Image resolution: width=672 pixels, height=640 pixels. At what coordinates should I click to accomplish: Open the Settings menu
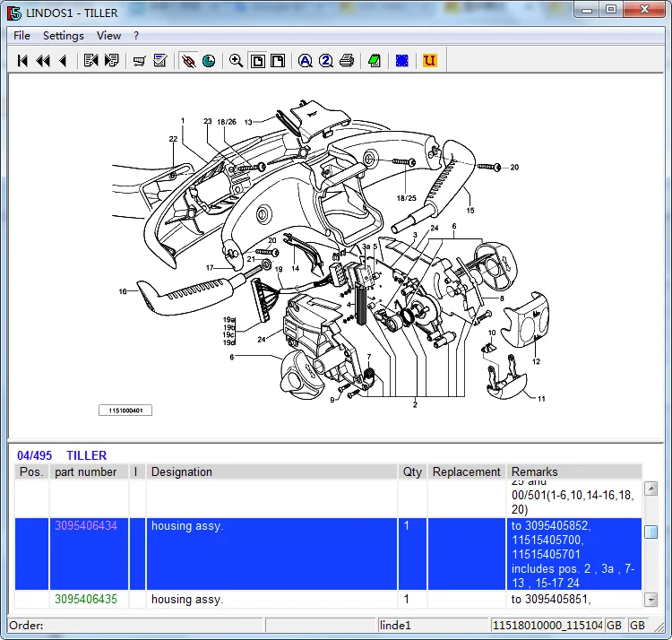(x=64, y=36)
